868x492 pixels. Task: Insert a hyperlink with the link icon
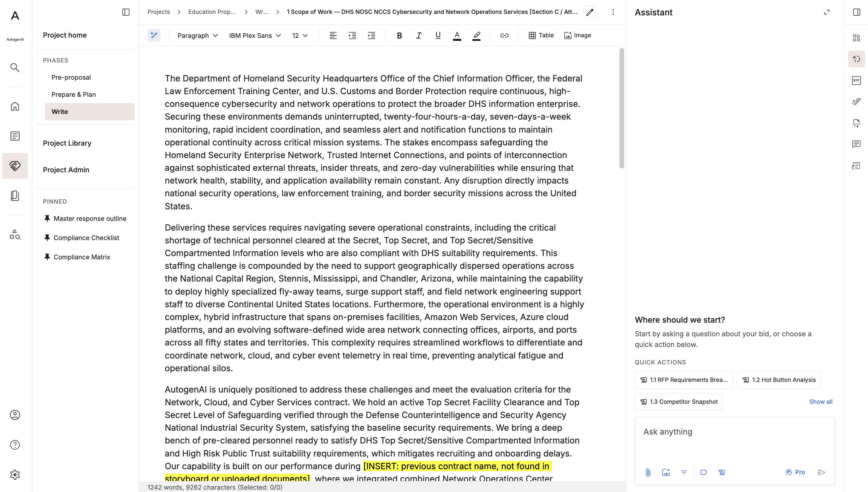504,36
